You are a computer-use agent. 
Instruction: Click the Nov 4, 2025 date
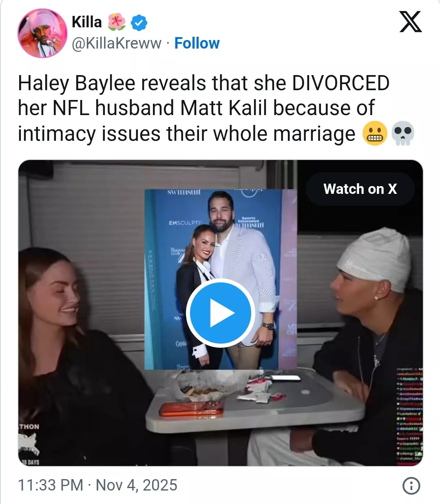tap(137, 485)
